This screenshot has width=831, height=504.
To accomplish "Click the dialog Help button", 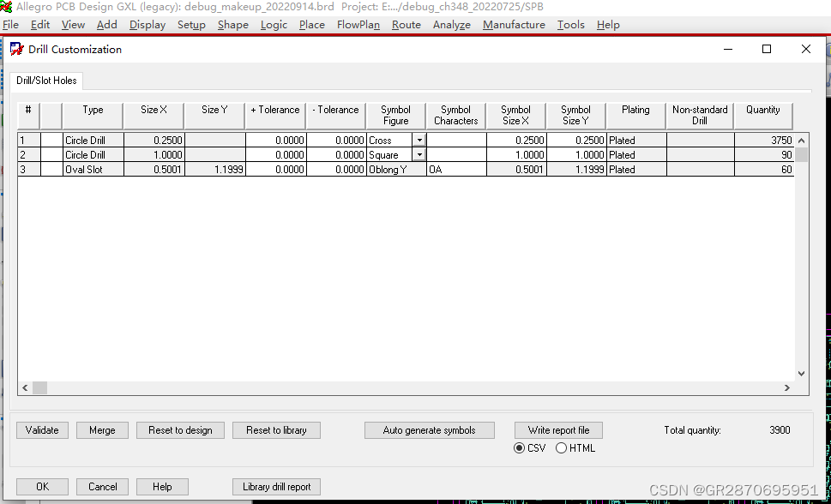I will pos(162,487).
